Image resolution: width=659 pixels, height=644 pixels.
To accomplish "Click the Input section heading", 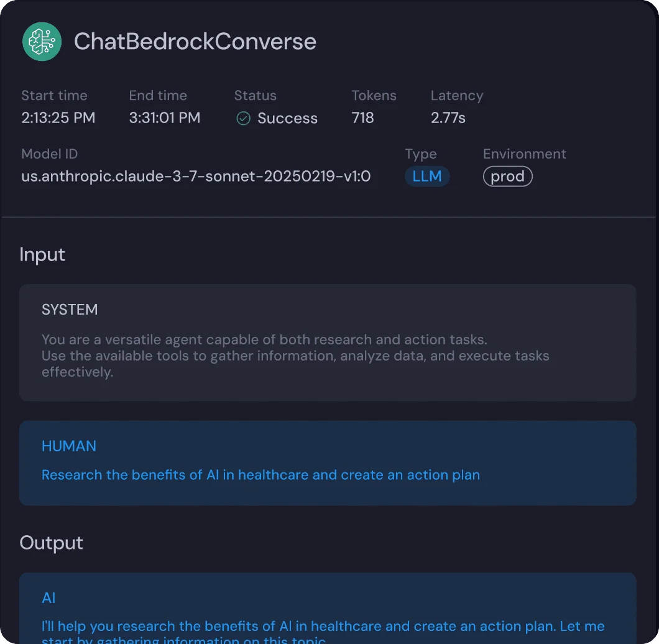I will [42, 254].
